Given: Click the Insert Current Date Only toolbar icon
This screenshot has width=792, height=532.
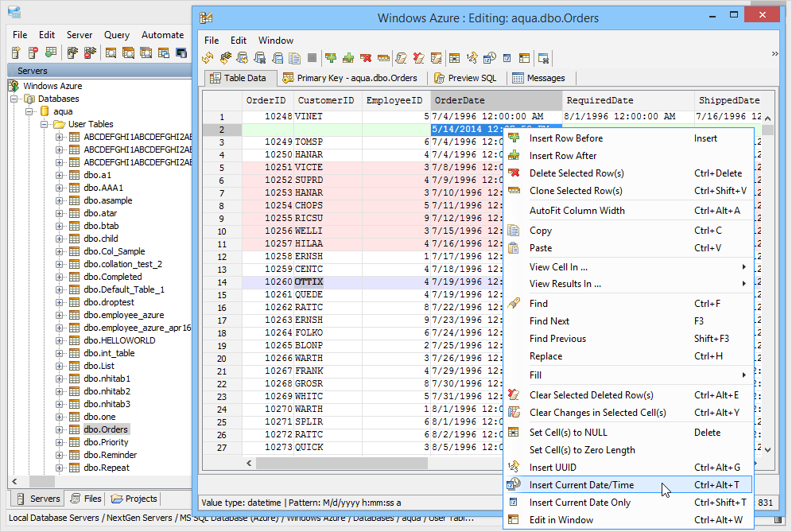Looking at the screenshot, I should pyautogui.click(x=507, y=58).
